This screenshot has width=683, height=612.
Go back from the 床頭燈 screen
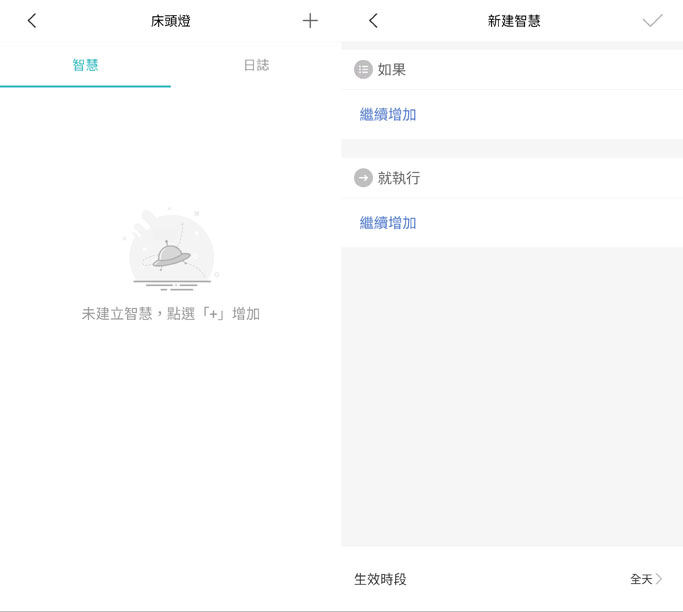[x=32, y=21]
